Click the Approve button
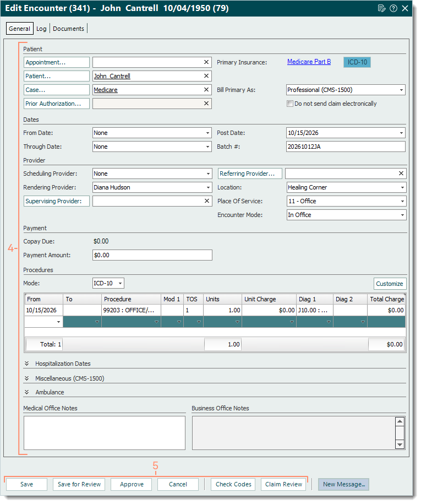 coord(132,484)
